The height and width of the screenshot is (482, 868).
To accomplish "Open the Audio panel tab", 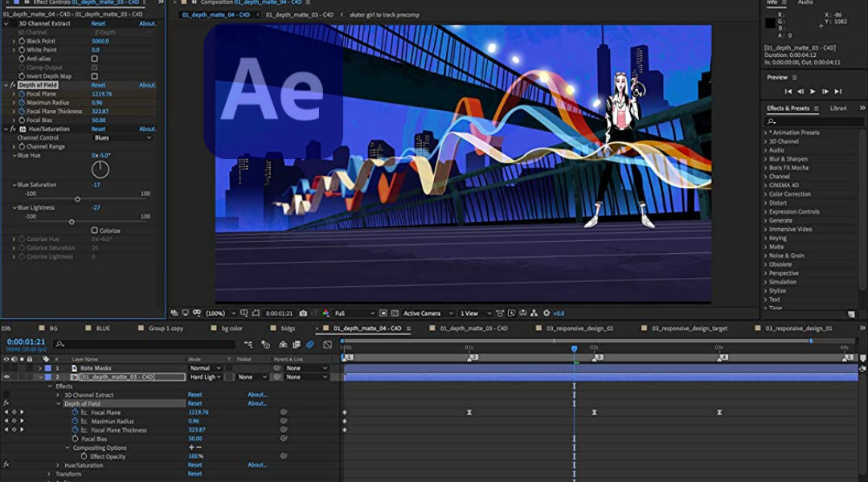I will (x=805, y=2).
